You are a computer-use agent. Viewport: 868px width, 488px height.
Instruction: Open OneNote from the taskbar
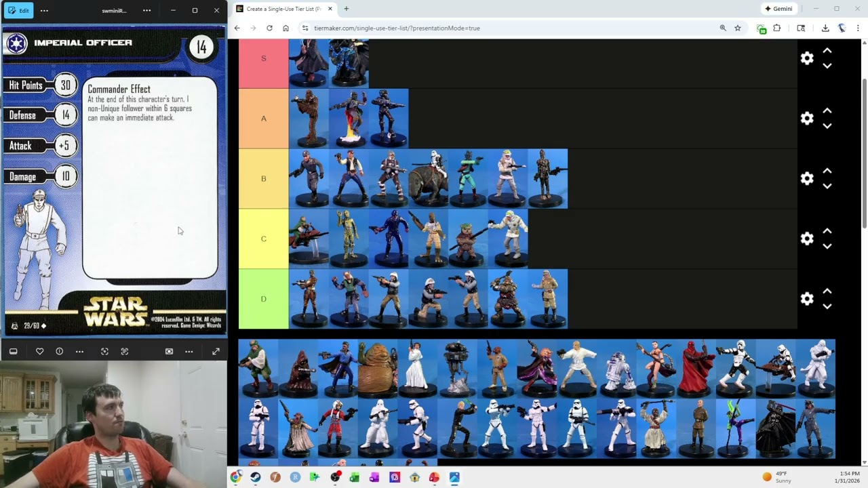[374, 477]
